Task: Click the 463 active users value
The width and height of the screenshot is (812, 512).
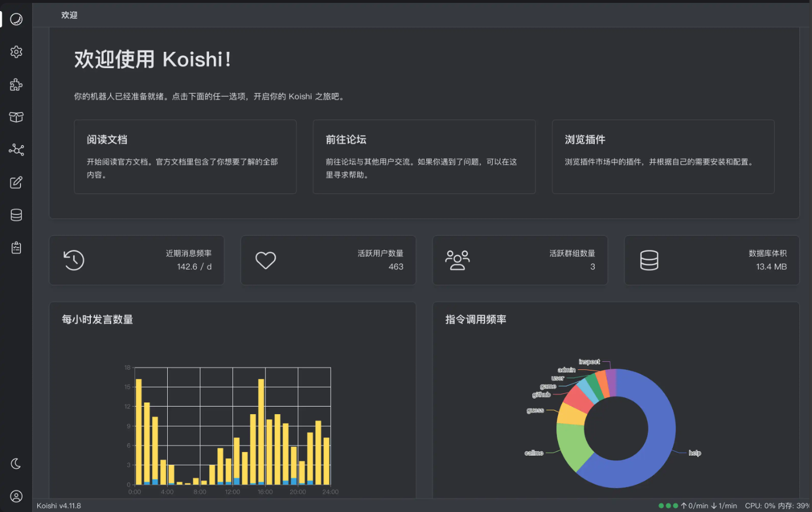Action: pos(396,267)
